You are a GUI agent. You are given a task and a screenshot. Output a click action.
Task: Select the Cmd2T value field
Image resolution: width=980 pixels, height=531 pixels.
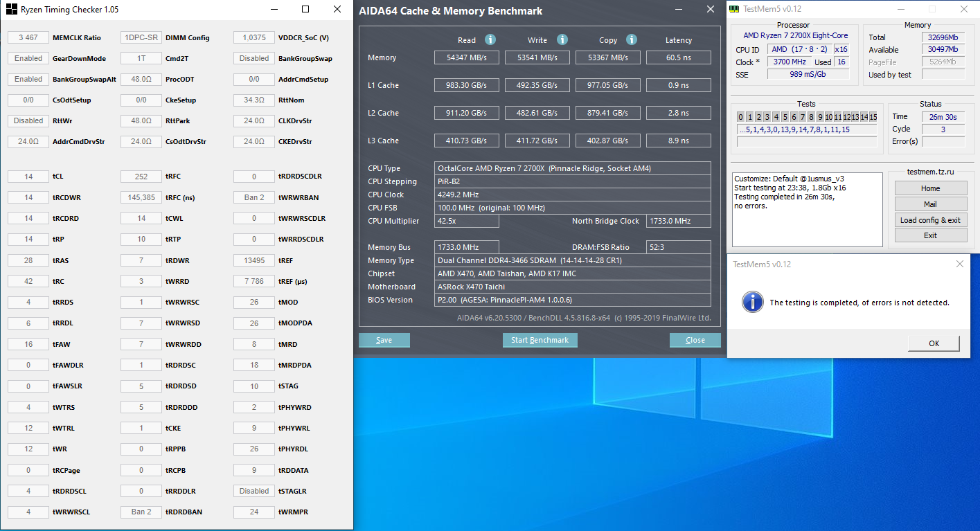pos(141,58)
